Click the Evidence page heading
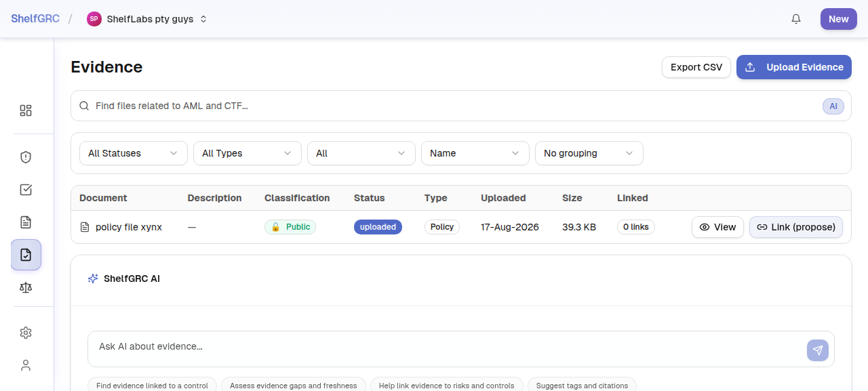The image size is (868, 391). click(x=106, y=67)
